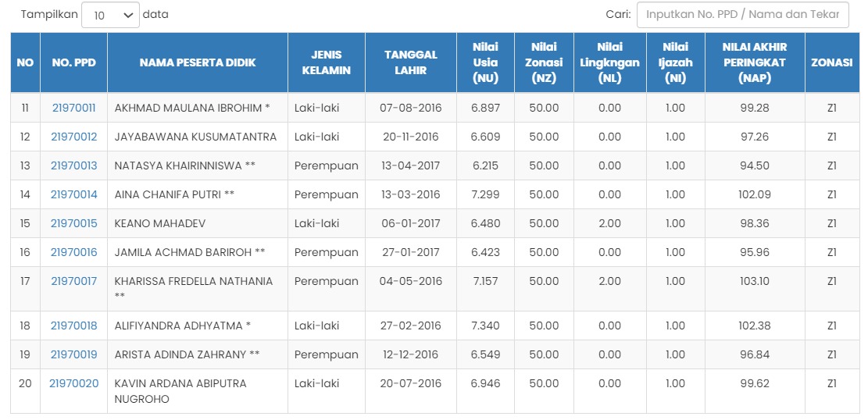Open PPD number 21970015 link
Screen dimensions: 868x420
pyautogui.click(x=74, y=223)
